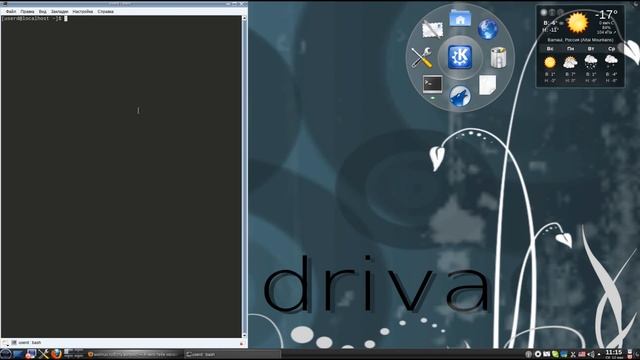The width and height of the screenshot is (640, 360).
Task: Open the volume speaker icon in tray
Action: pyautogui.click(x=591, y=354)
